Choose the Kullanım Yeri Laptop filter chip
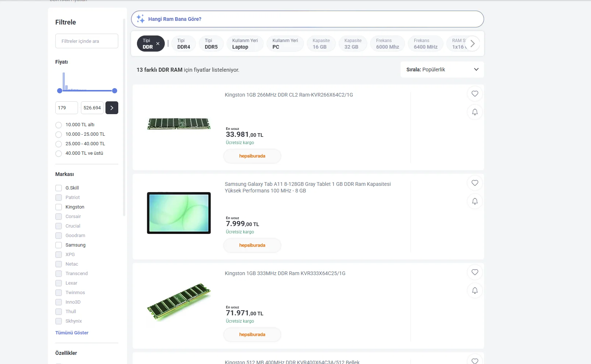Image resolution: width=591 pixels, height=364 pixels. pos(245,44)
